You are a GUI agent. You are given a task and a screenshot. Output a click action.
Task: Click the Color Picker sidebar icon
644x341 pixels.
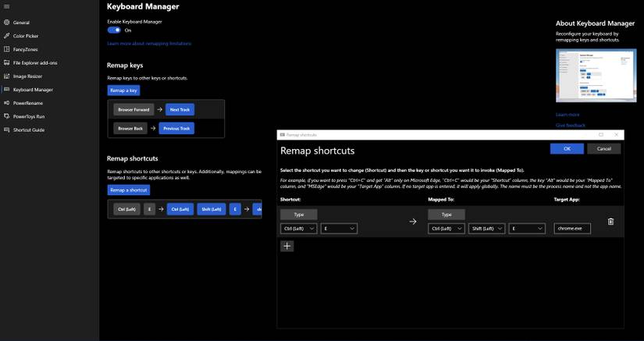point(6,36)
